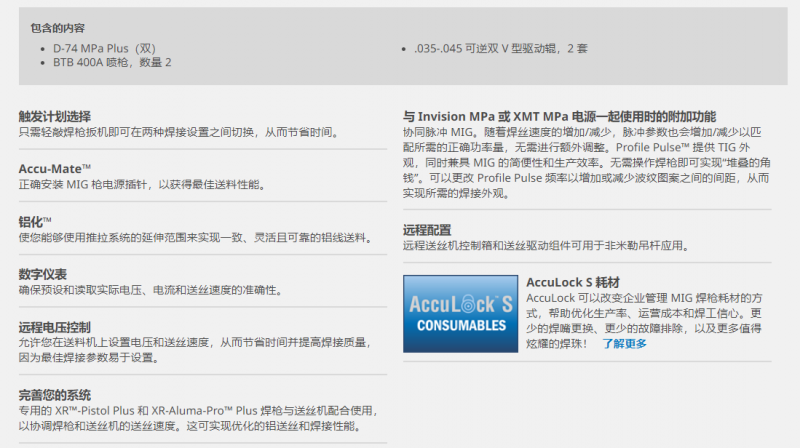The width and height of the screenshot is (800, 448).
Task: Click the 正确安装 MIG 枪电源插针 description
Action: [143, 185]
